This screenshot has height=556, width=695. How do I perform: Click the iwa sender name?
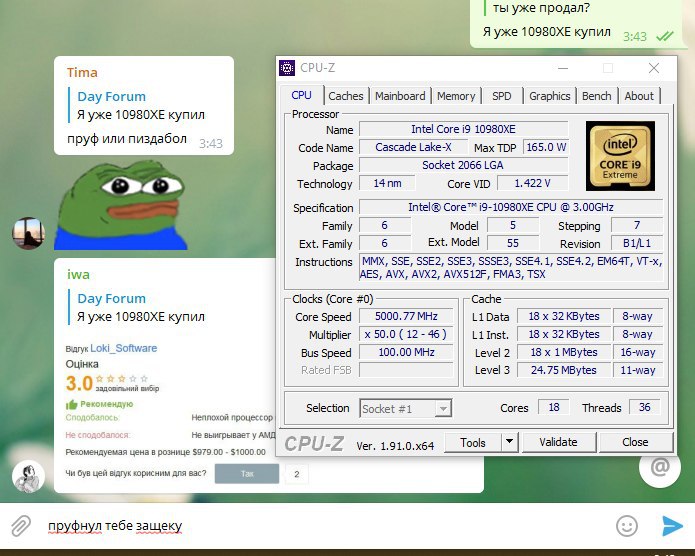coord(78,274)
